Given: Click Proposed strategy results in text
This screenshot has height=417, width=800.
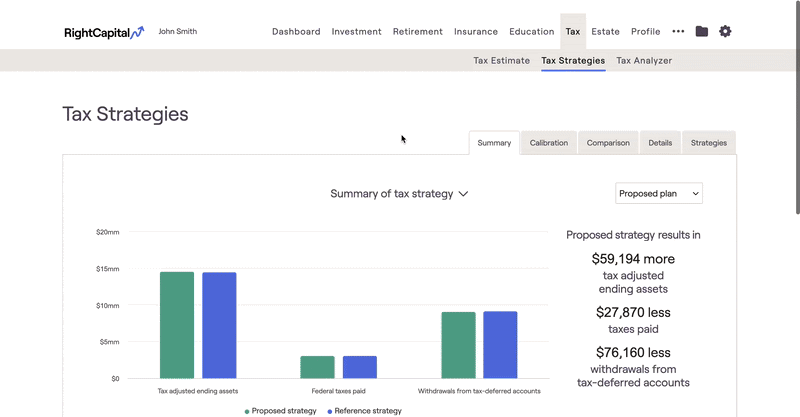Looking at the screenshot, I should pos(633,235).
